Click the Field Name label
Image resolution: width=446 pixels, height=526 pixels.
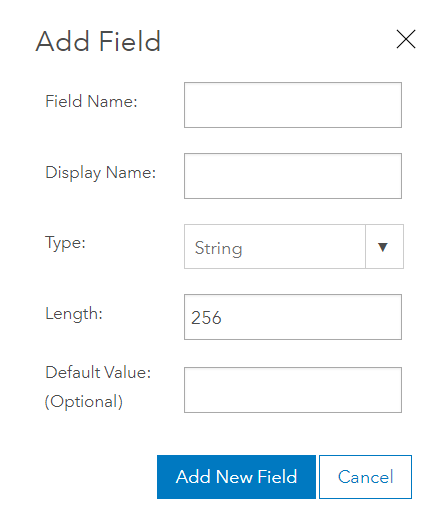[91, 101]
